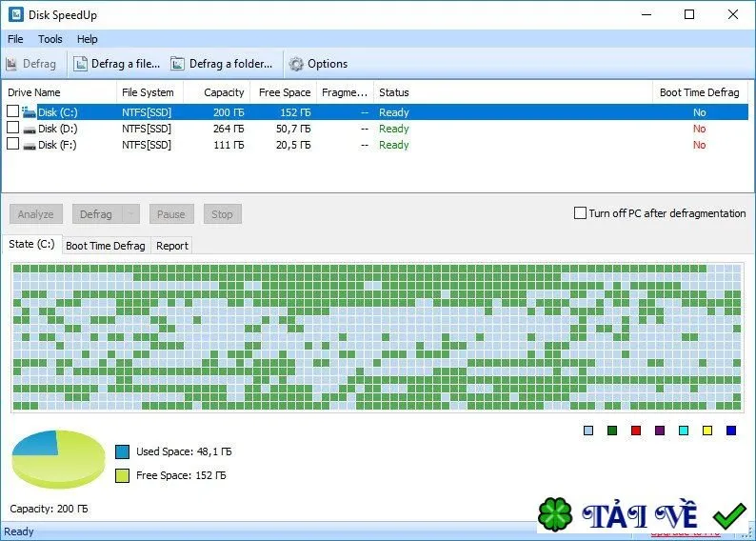Minimize the Disk SpeedUp window
This screenshot has width=756, height=541.
pyautogui.click(x=647, y=14)
